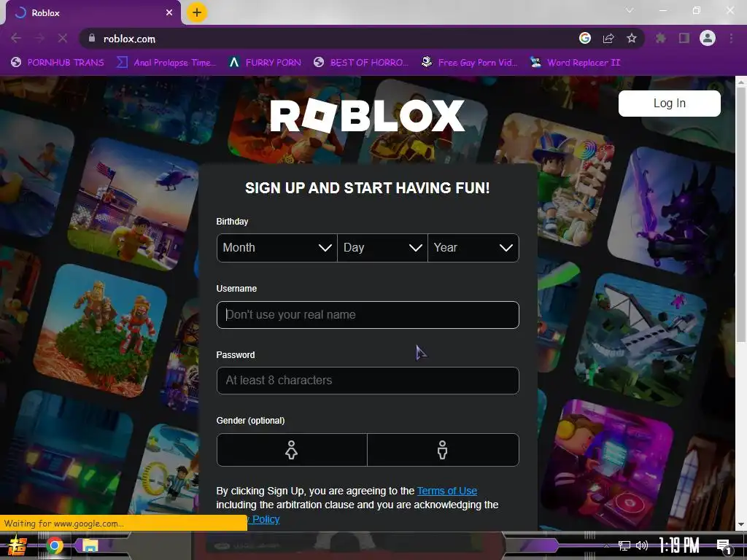The height and width of the screenshot is (560, 747).
Task: Click the scrollbar down arrow
Action: [741, 525]
